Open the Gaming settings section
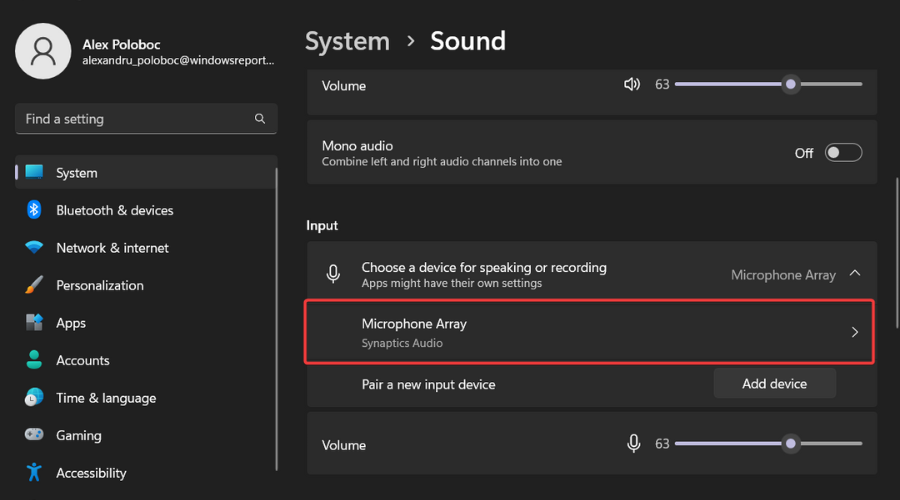Screen dimensions: 900x500 78,435
